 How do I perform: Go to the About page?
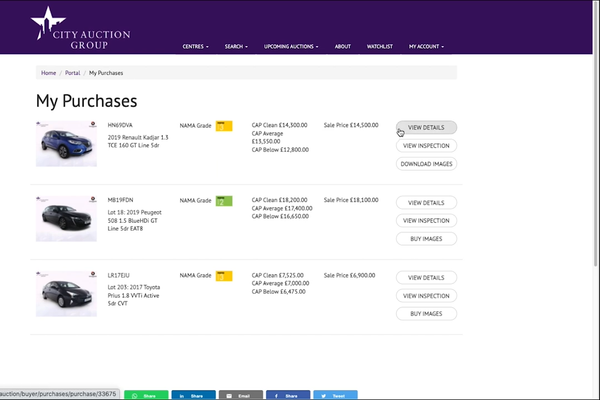tap(343, 46)
